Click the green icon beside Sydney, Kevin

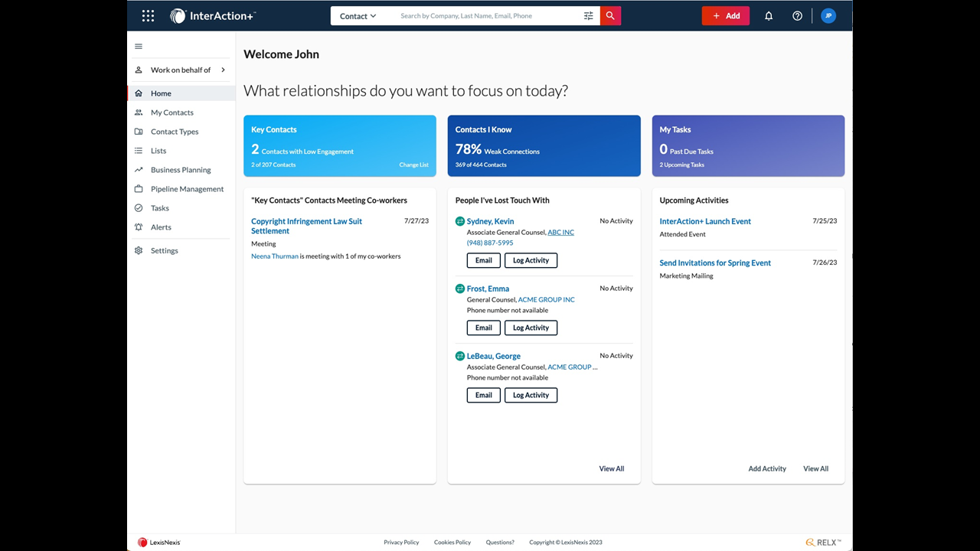[x=460, y=221]
